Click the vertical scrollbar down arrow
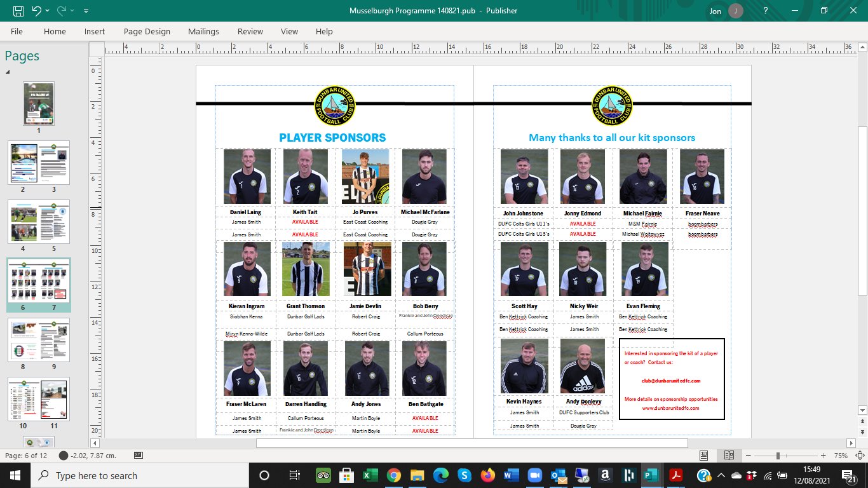868x488 pixels. 862,411
